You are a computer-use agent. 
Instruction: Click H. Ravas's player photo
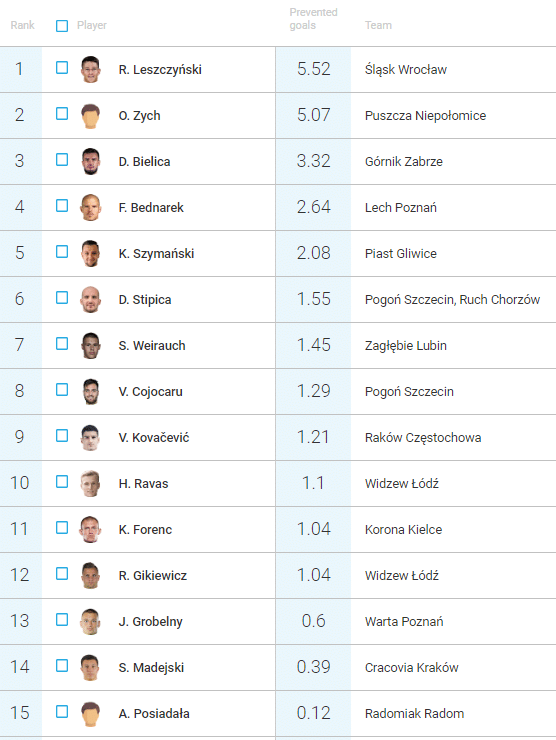tap(90, 484)
